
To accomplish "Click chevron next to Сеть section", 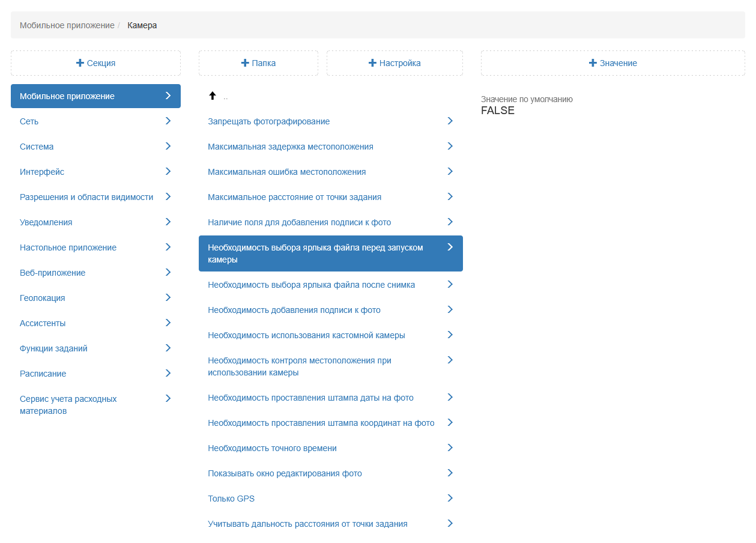I will click(x=168, y=121).
